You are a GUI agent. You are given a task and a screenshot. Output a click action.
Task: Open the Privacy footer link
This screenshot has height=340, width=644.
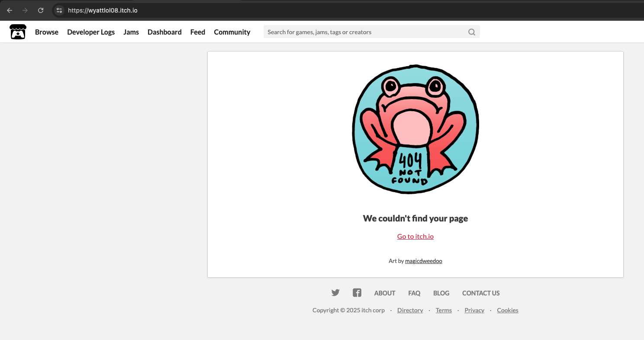pyautogui.click(x=474, y=310)
